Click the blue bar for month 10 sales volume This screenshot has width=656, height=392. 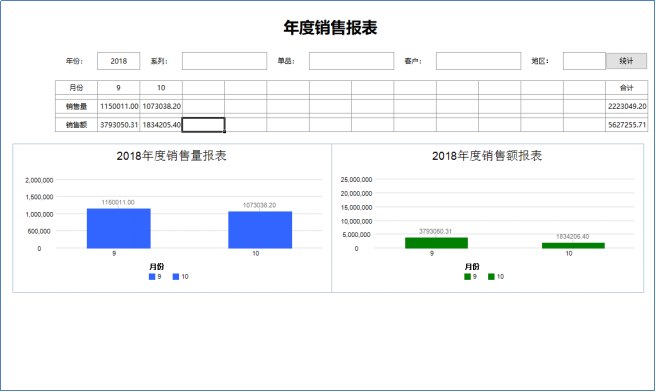[x=260, y=230]
